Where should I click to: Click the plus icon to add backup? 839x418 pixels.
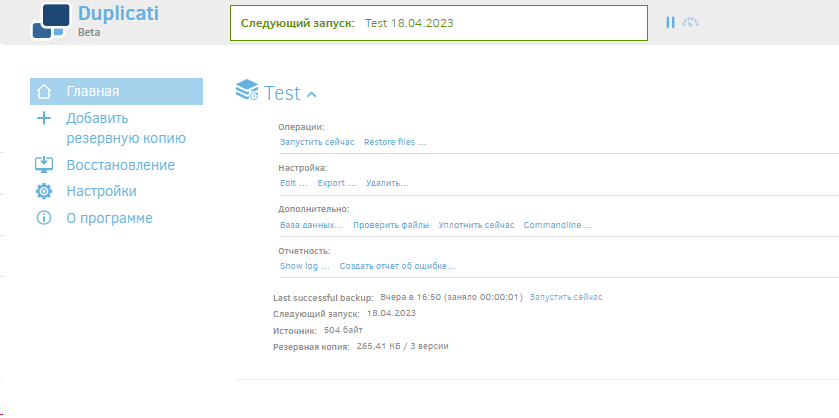43,118
